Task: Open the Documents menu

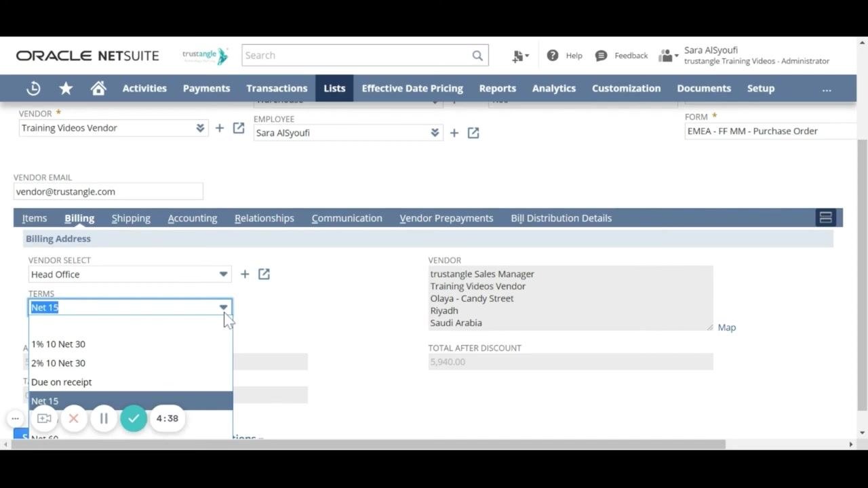Action: [704, 88]
